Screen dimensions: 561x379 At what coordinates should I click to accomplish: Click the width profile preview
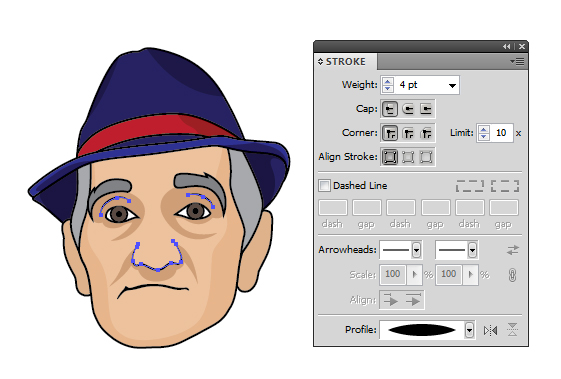[422, 330]
